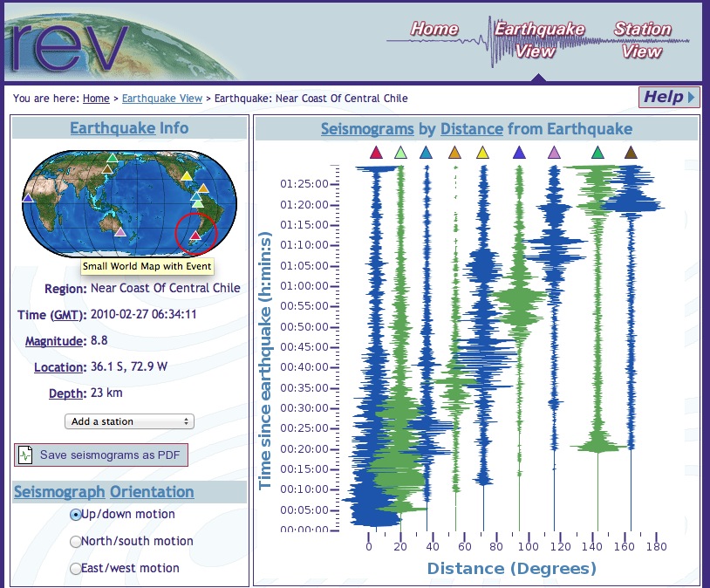
Task: Select Up/down motion orientation
Action: pyautogui.click(x=76, y=515)
